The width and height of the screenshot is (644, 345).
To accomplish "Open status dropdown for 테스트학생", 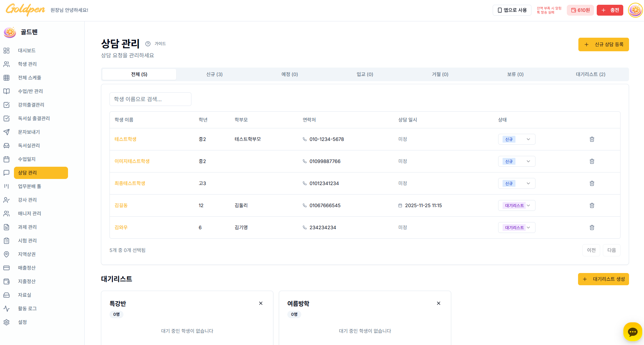I will 516,139.
